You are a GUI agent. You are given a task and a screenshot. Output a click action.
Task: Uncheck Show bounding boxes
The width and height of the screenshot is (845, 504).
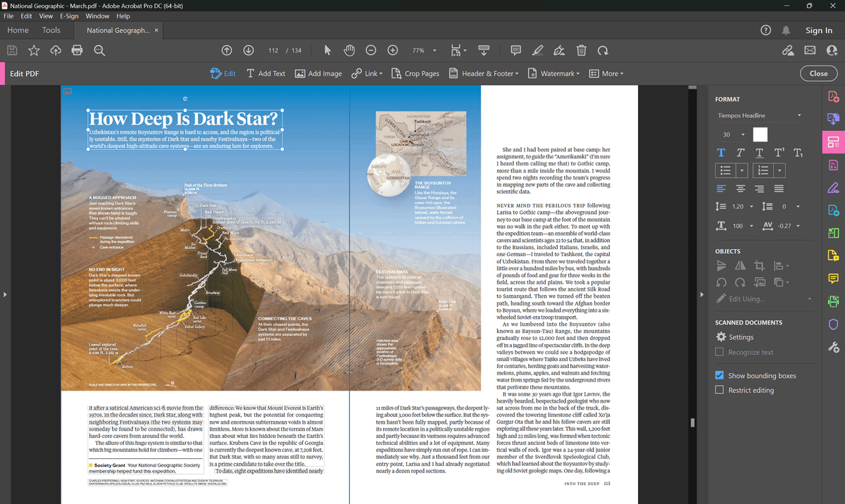719,375
